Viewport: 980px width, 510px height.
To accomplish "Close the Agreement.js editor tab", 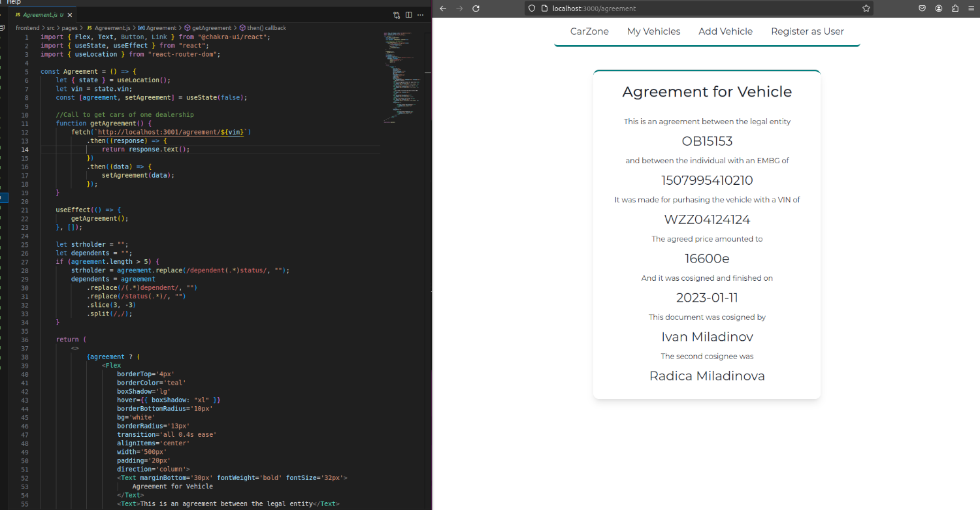I will point(71,14).
